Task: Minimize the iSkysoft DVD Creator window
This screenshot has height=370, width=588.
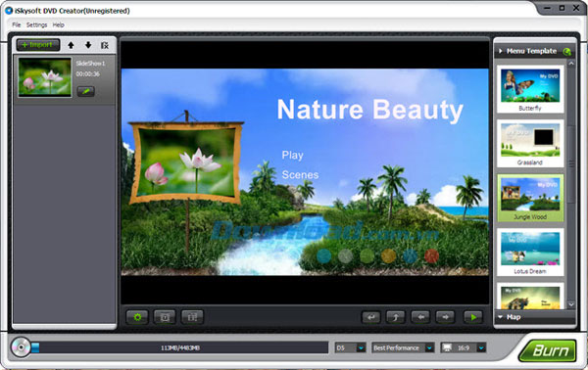Action: click(547, 8)
